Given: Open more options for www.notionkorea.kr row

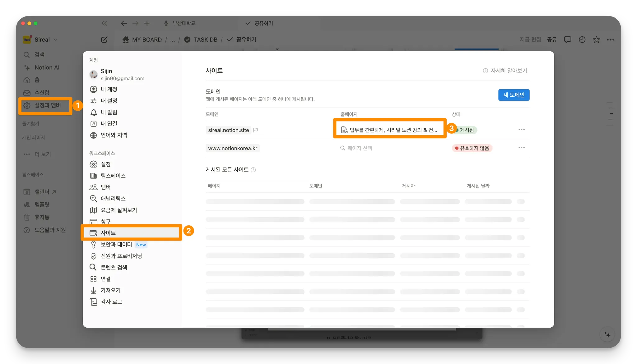Looking at the screenshot, I should point(521,148).
